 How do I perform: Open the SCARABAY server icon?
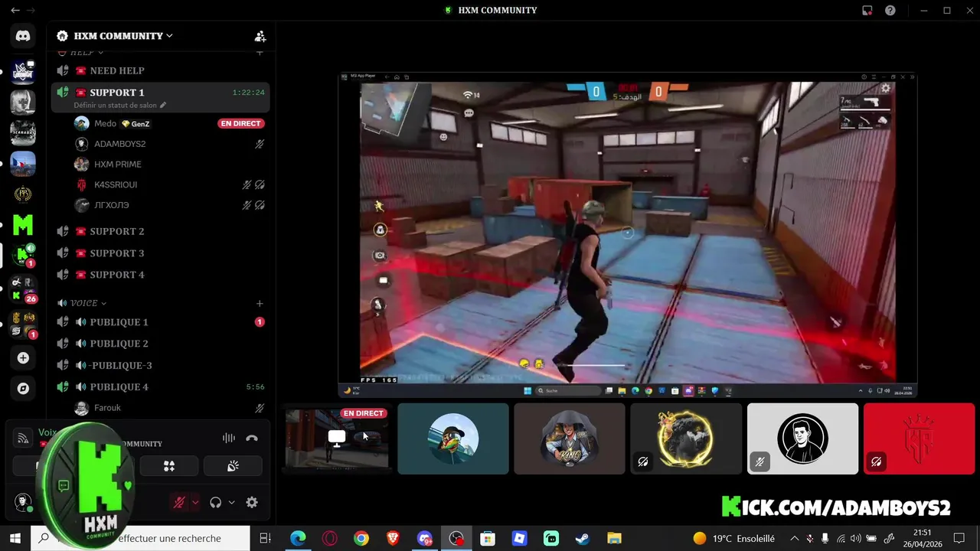[x=23, y=132]
